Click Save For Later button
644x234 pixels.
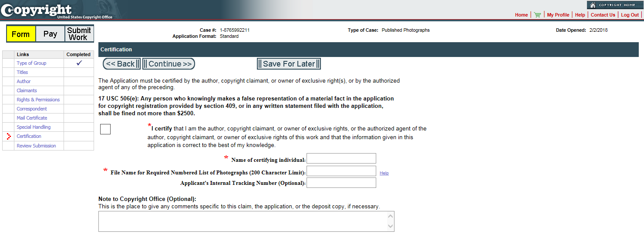pos(289,64)
